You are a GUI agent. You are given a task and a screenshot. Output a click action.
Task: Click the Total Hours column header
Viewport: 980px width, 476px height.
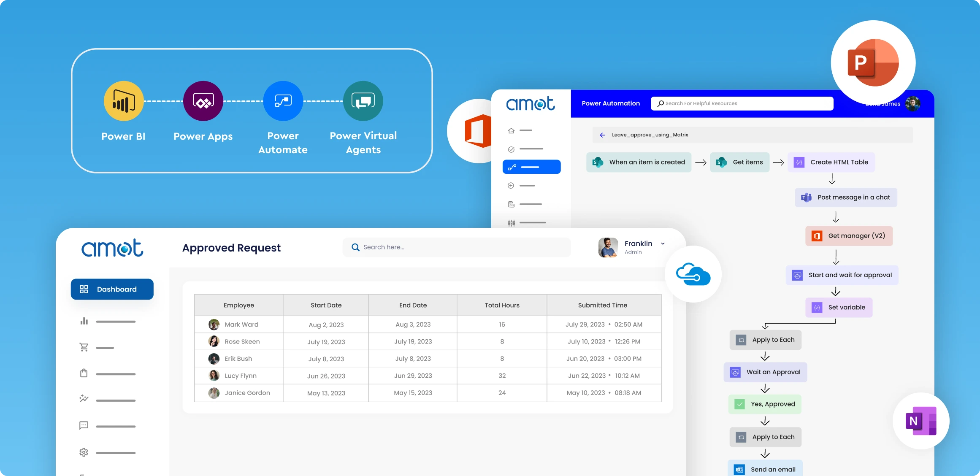click(x=502, y=305)
